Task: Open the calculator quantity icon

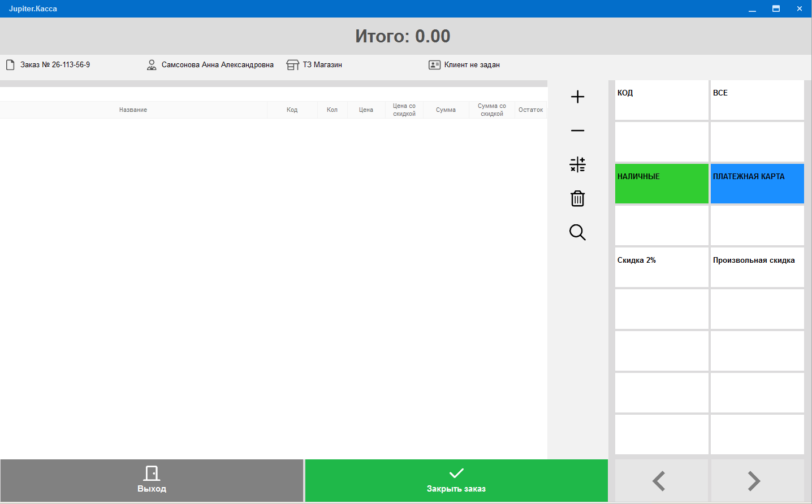Action: (577, 164)
